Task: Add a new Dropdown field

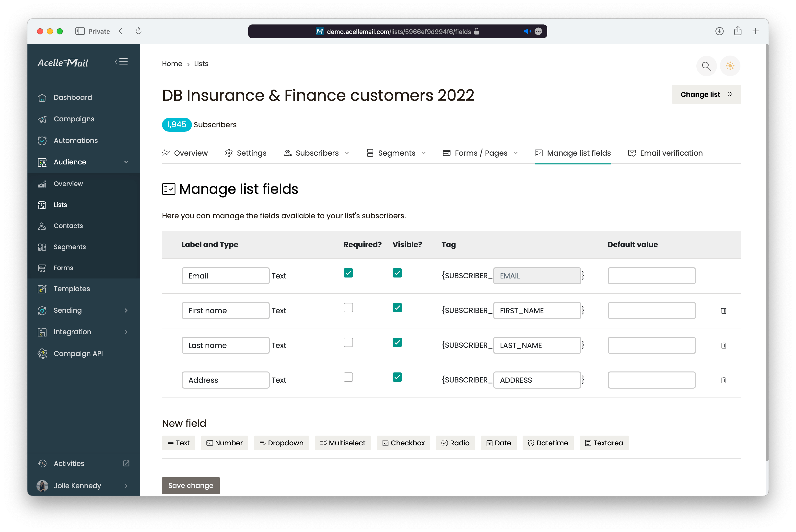Action: 281,443
